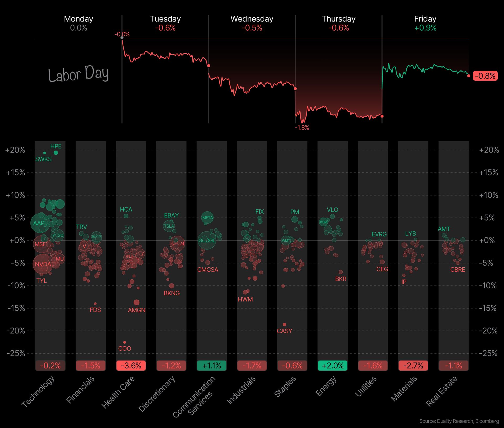This screenshot has width=504, height=428.
Task: Click the Energy +2.0% badge
Action: coord(333,366)
